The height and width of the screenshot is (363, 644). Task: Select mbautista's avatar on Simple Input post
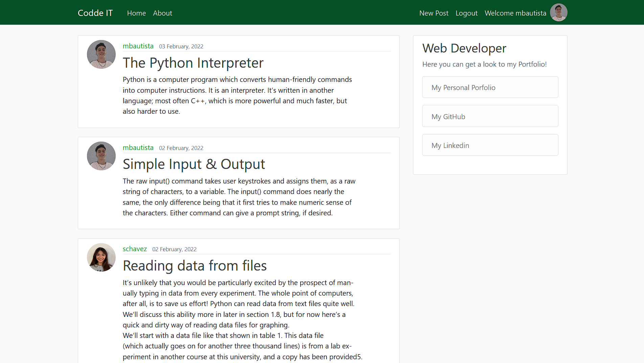tap(101, 156)
